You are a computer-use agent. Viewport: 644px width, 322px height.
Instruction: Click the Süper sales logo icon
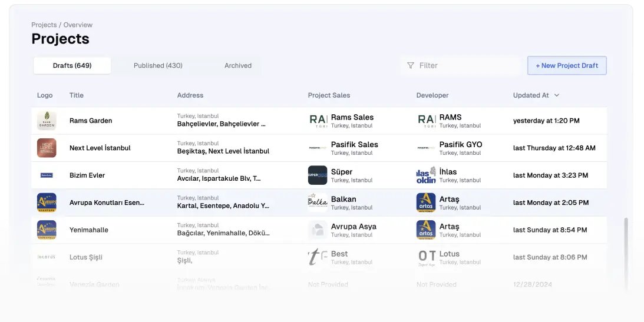click(318, 175)
